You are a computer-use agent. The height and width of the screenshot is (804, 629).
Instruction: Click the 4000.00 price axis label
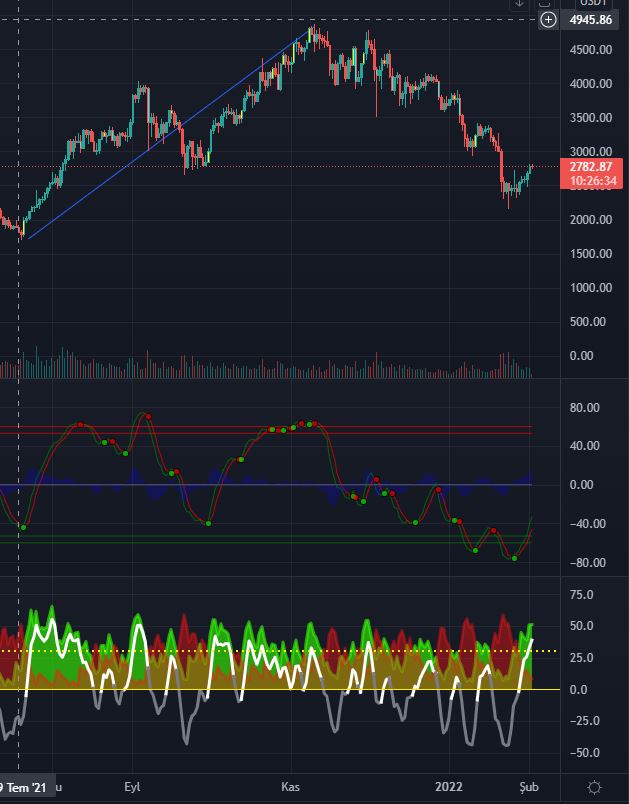(591, 84)
